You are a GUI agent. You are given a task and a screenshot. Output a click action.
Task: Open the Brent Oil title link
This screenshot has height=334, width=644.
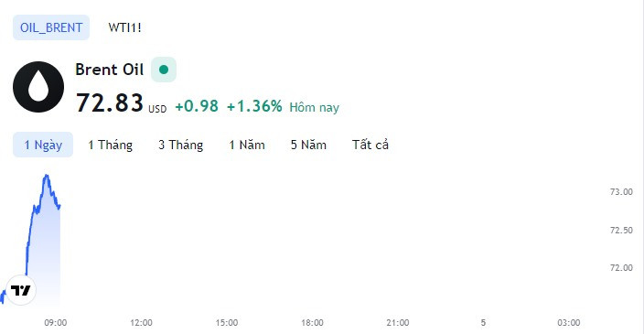109,70
